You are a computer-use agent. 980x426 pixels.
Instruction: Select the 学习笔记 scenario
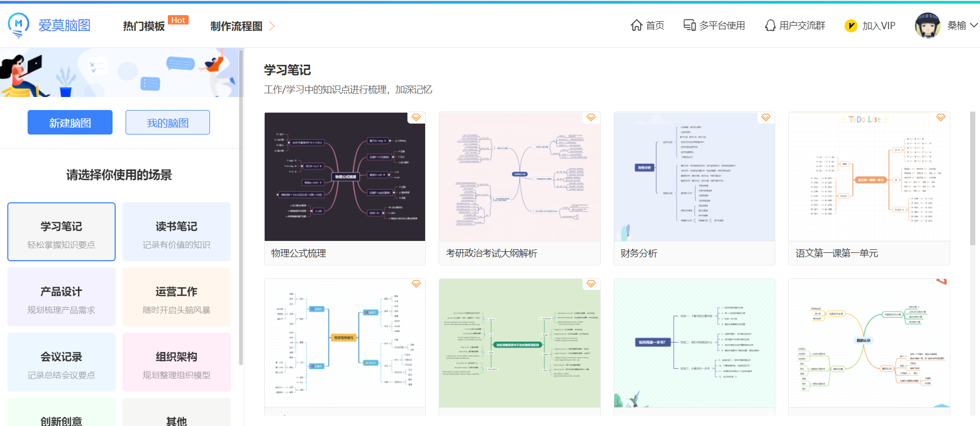(x=61, y=232)
